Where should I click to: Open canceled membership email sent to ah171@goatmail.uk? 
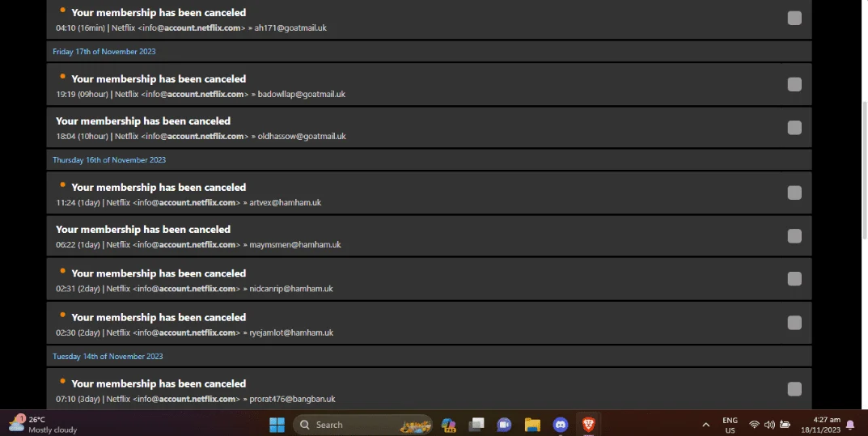[x=429, y=19]
